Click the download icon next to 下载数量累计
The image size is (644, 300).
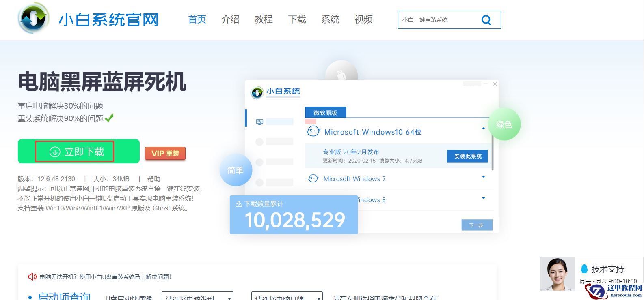point(239,204)
